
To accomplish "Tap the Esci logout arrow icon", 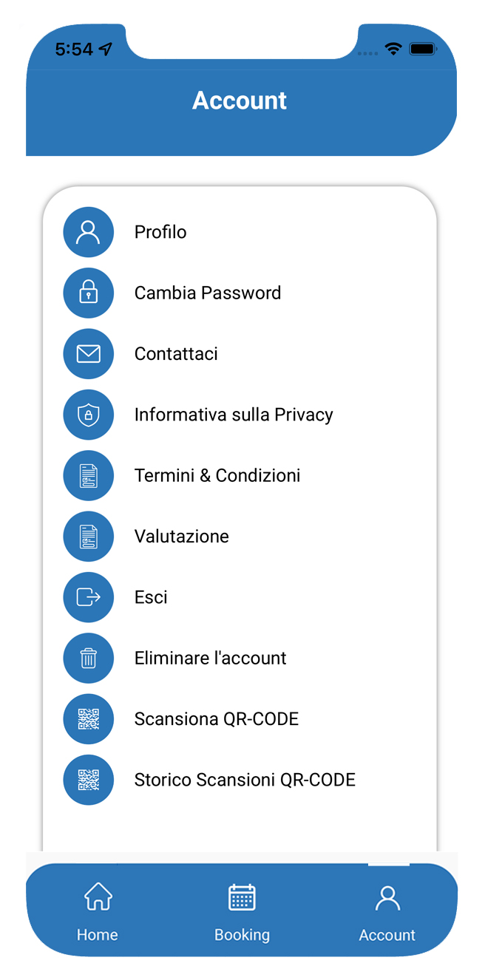I will (x=89, y=597).
